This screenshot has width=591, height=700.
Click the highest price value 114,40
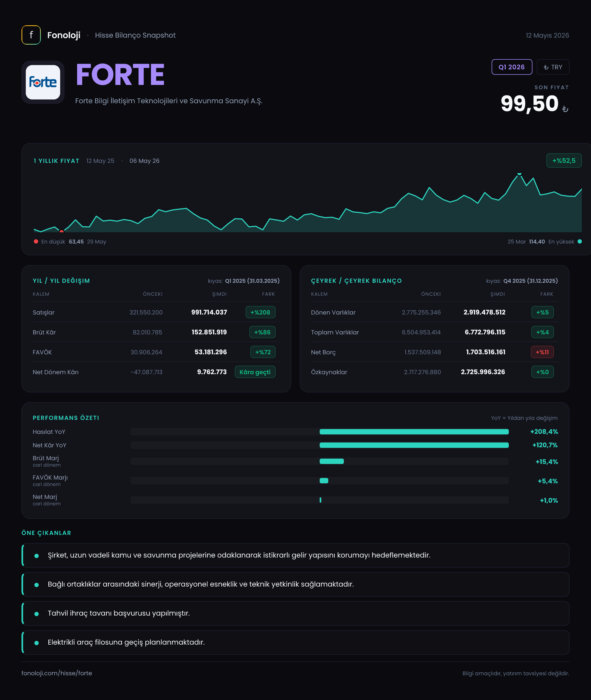click(537, 242)
